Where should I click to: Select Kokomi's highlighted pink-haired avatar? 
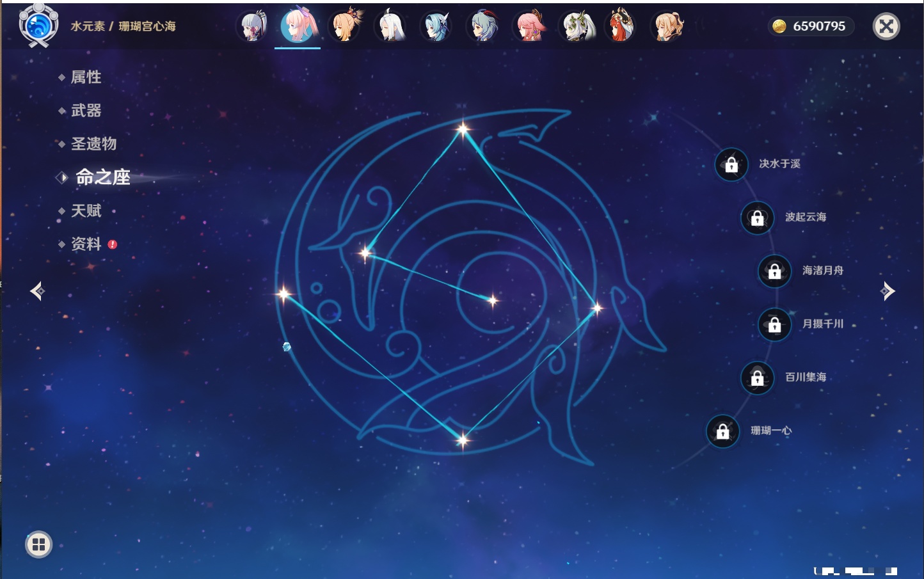(298, 25)
